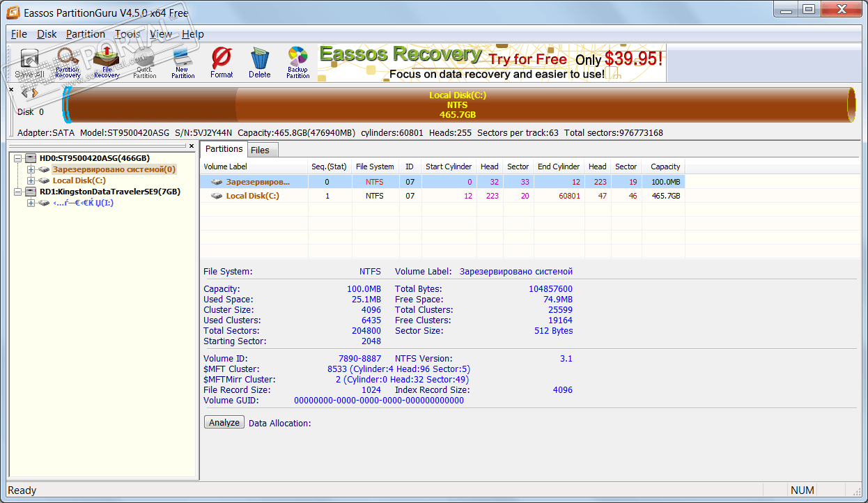Click the Seq.(Stat) column header

330,167
